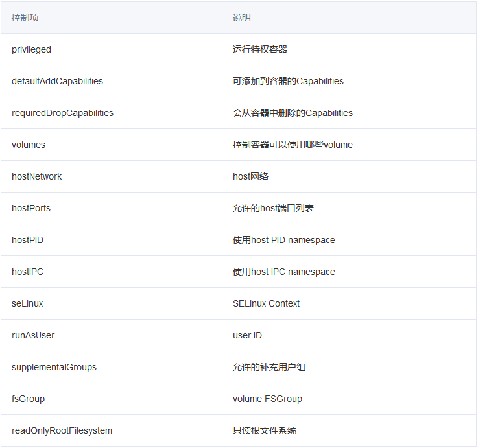Click the user ID description
Screen dimensions: 478x448
pyautogui.click(x=247, y=335)
